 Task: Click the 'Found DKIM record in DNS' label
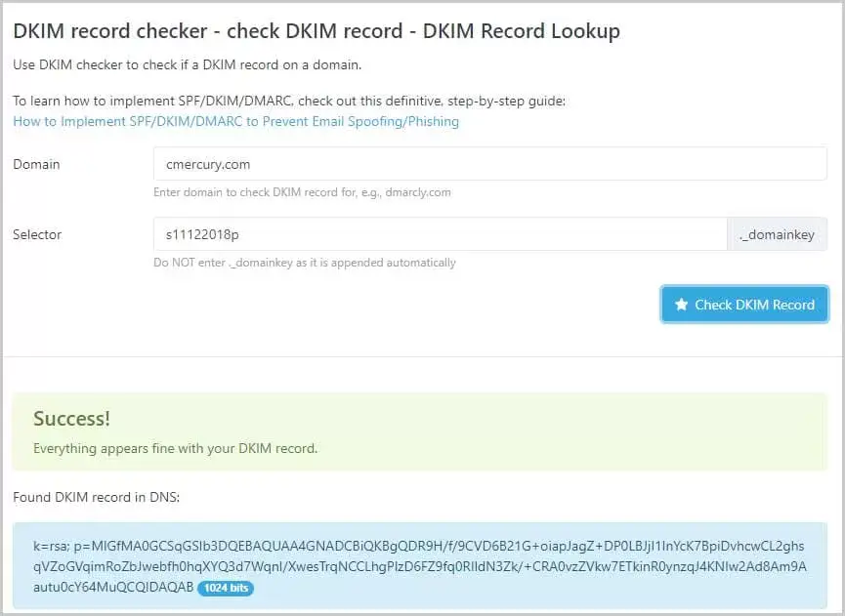[96, 497]
